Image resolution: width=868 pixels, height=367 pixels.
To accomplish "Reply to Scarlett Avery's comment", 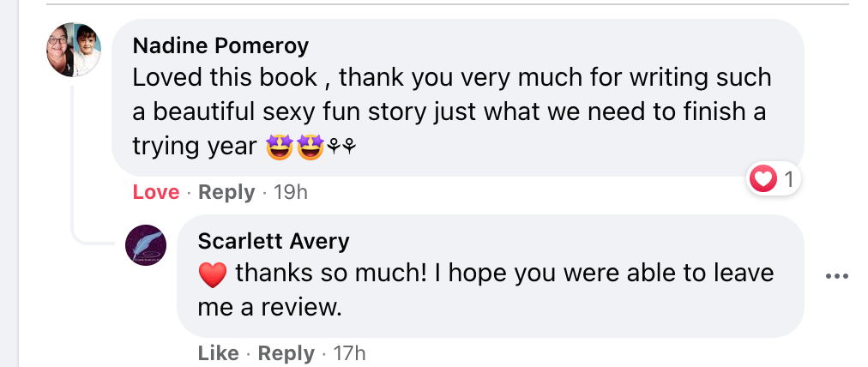I will point(286,352).
